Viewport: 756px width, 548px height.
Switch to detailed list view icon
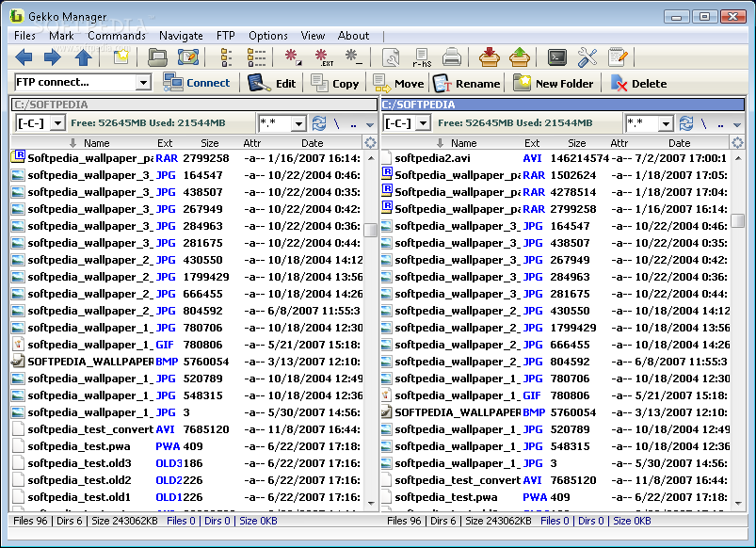(256, 57)
